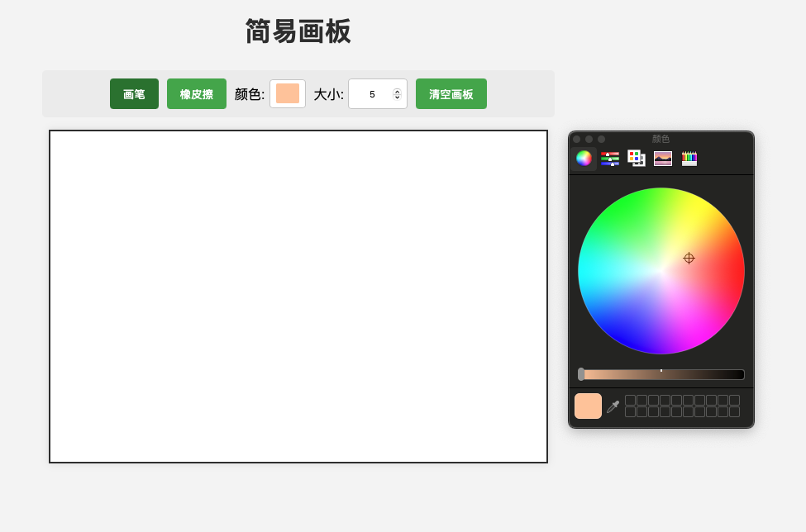Close the 颜色 color picker window

point(577,140)
